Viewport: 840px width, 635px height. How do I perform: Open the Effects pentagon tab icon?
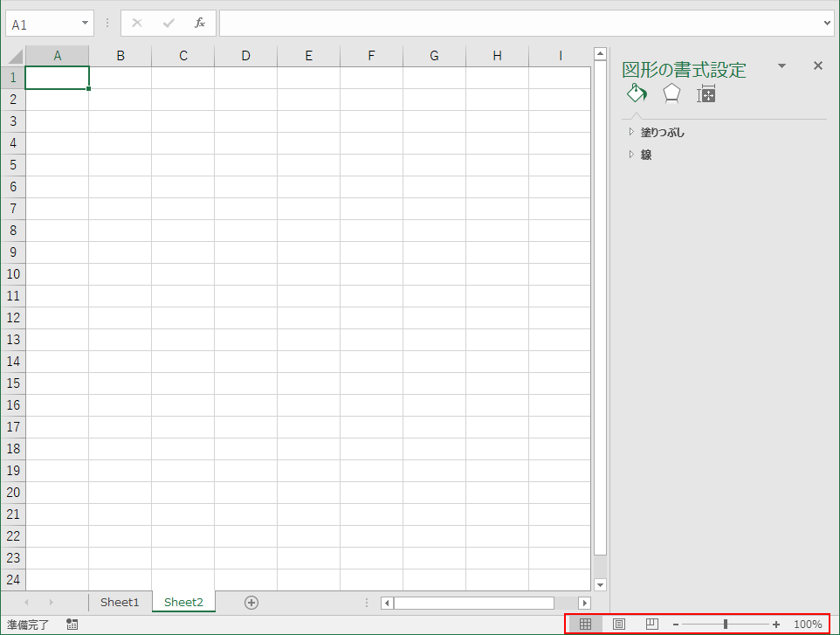click(x=671, y=93)
